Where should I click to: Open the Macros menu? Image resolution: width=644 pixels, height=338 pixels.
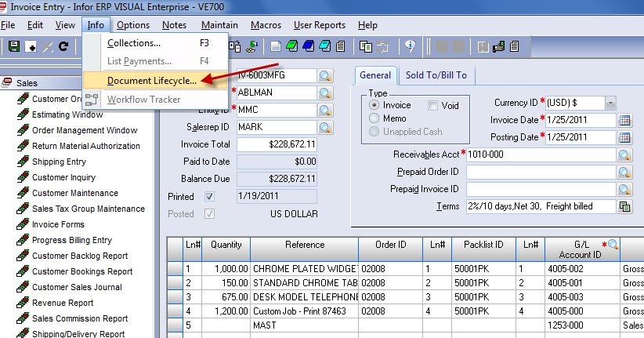click(266, 25)
